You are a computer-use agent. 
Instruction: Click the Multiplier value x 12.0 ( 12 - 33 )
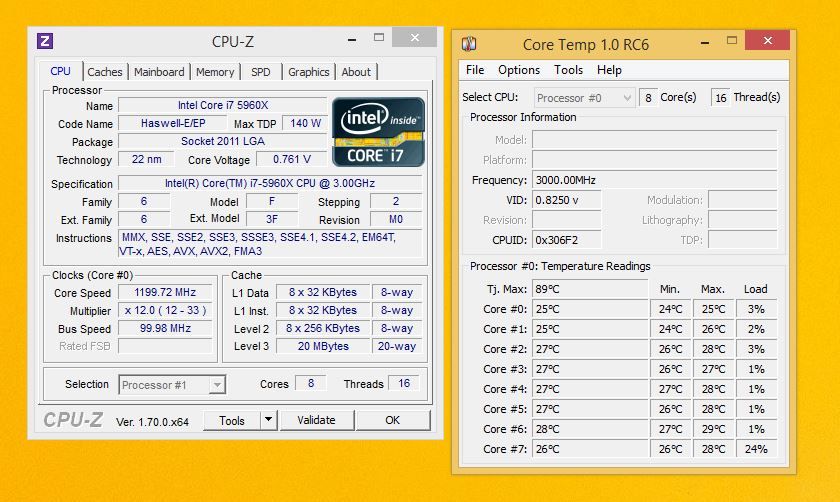point(165,310)
